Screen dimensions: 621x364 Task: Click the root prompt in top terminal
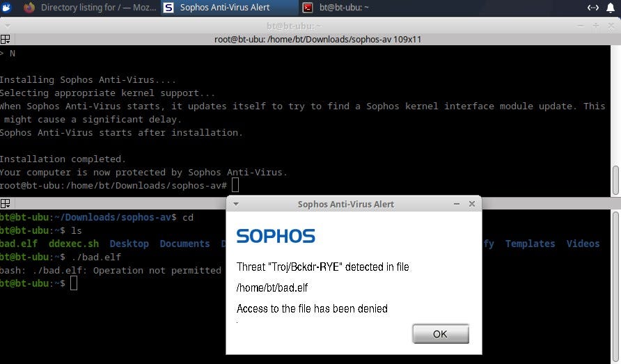(113, 185)
